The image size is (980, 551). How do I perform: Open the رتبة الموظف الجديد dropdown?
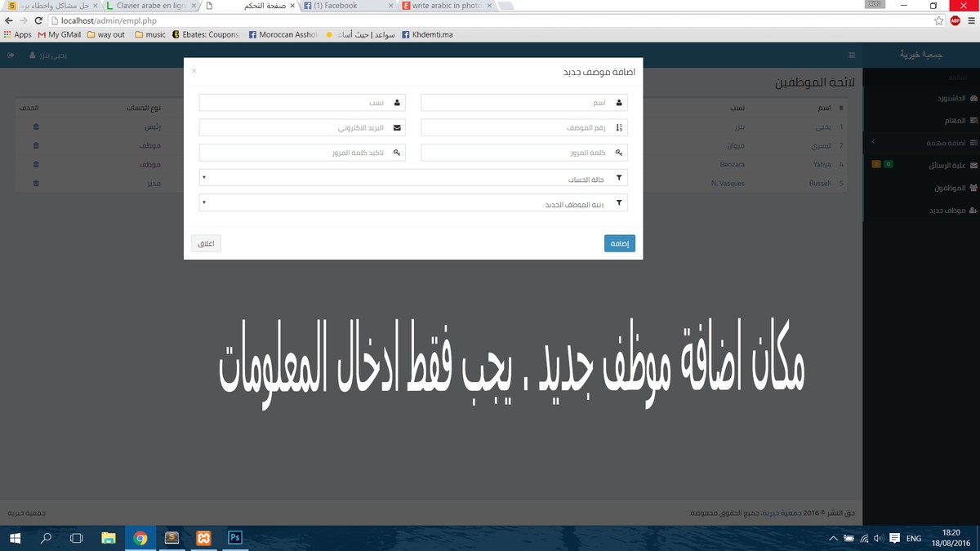[413, 203]
